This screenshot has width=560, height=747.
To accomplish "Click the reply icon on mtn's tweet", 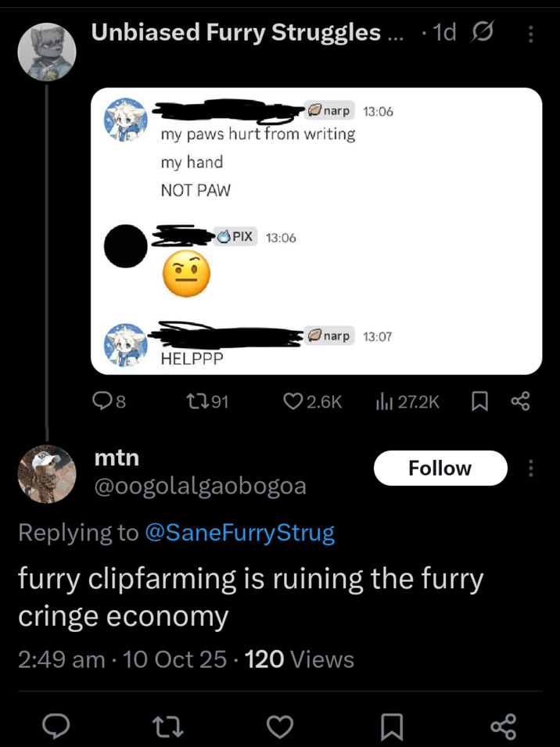I will point(55,726).
